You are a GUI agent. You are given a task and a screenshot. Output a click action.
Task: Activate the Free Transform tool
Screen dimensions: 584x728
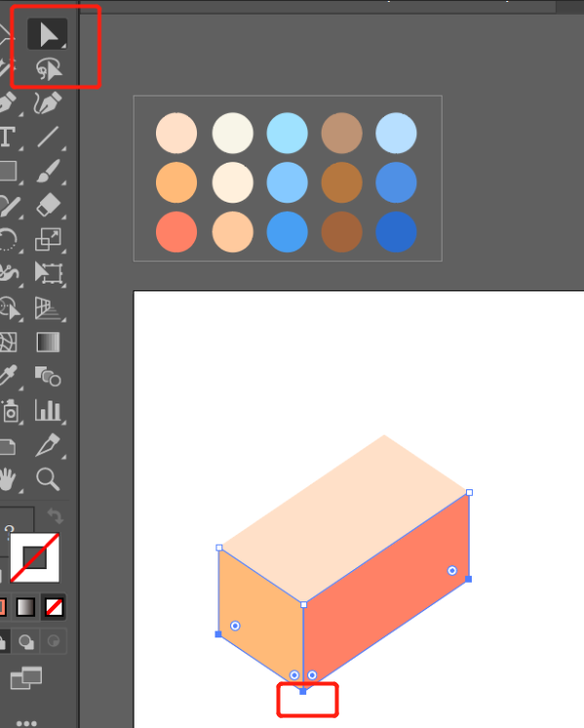pyautogui.click(x=49, y=274)
